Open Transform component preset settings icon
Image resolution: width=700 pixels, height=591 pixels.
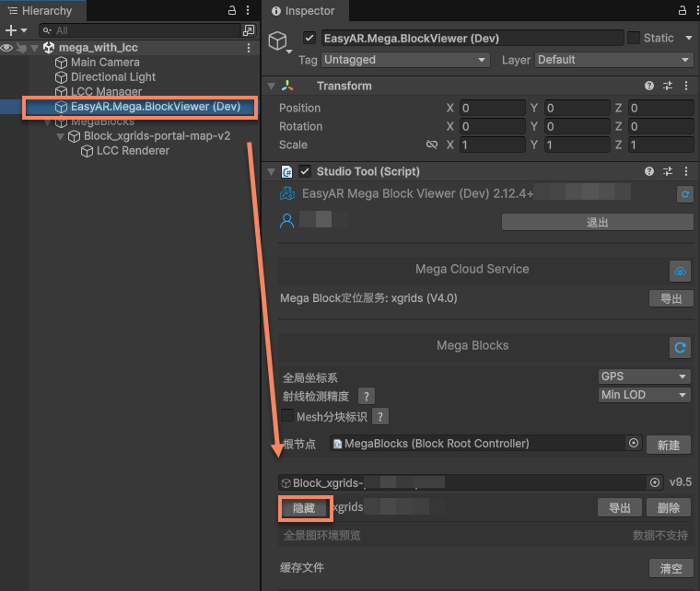click(x=667, y=86)
